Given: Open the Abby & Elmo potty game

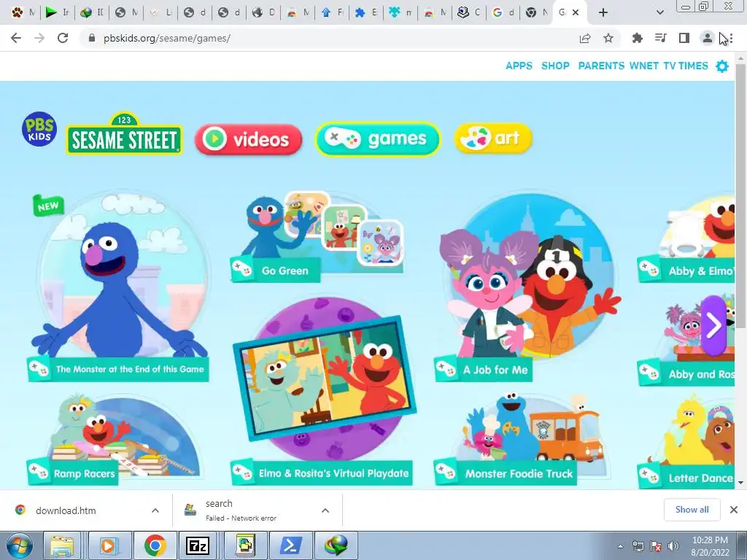Looking at the screenshot, I should pyautogui.click(x=686, y=238).
